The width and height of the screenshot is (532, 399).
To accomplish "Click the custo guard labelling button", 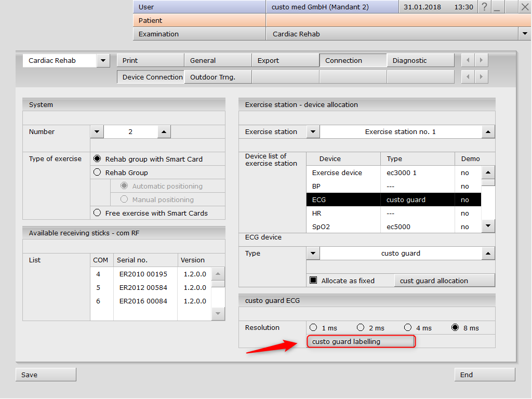I will 361,341.
